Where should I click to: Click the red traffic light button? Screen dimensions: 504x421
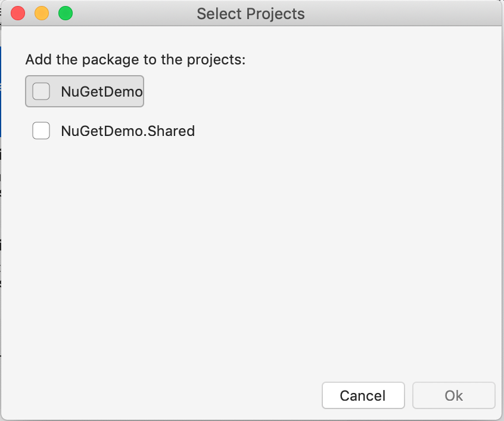(17, 13)
